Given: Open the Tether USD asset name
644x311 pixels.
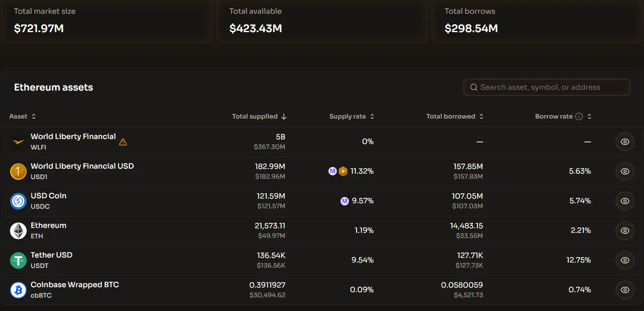Looking at the screenshot, I should pyautogui.click(x=52, y=255).
